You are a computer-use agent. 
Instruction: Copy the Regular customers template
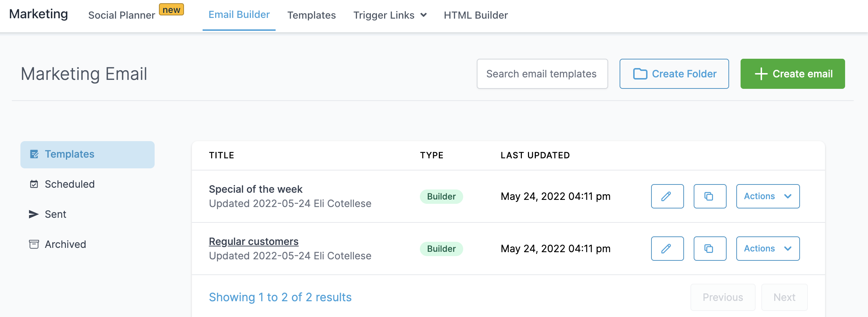[x=710, y=249]
